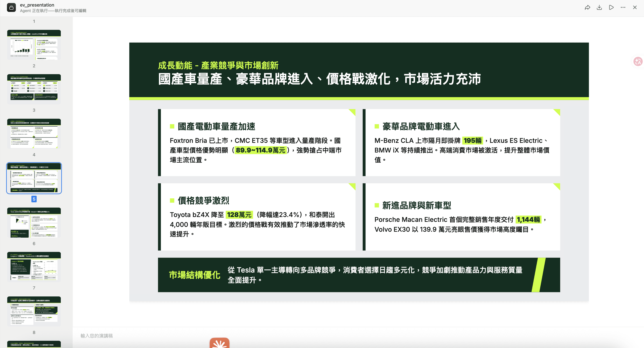Click the highlighted 128萬元 price

239,215
